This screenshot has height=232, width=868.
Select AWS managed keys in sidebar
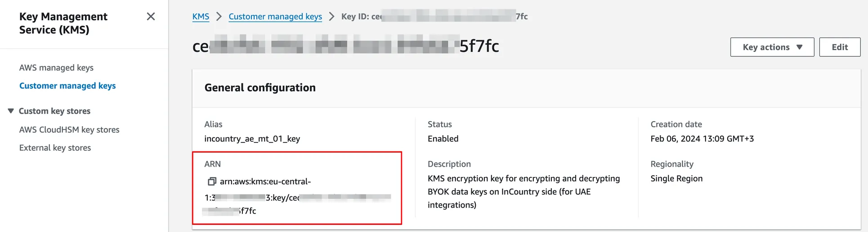[56, 68]
